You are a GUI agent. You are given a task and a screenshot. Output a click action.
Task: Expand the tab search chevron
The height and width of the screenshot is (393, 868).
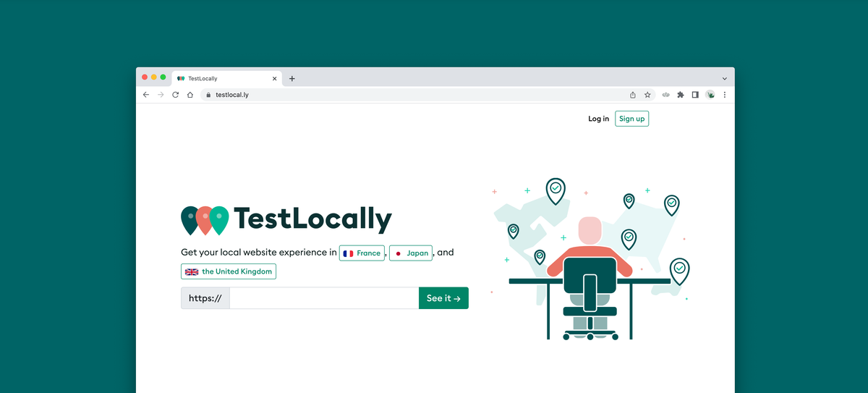(725, 78)
